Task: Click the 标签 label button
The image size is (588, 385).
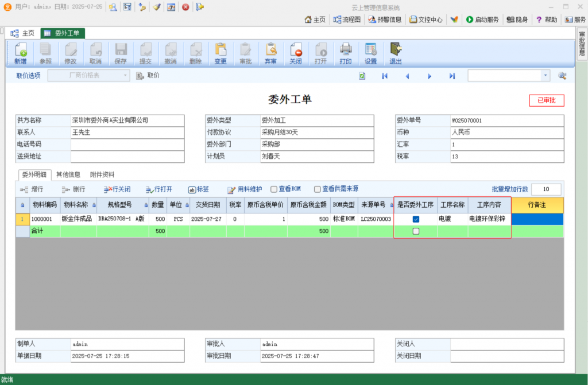Action: click(198, 189)
